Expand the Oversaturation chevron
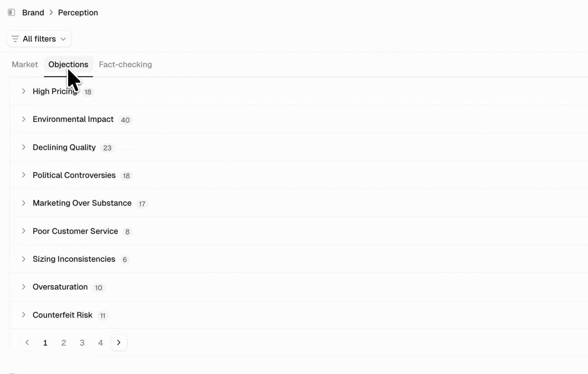The width and height of the screenshot is (588, 374). click(x=24, y=287)
